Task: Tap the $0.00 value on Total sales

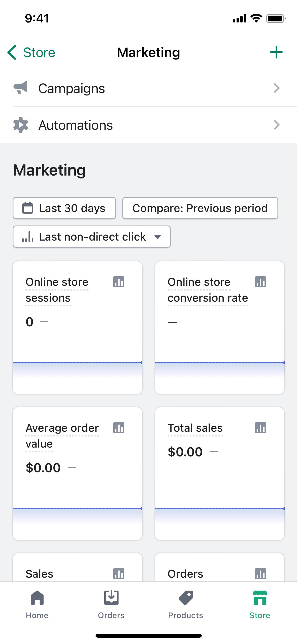Action: point(185,452)
